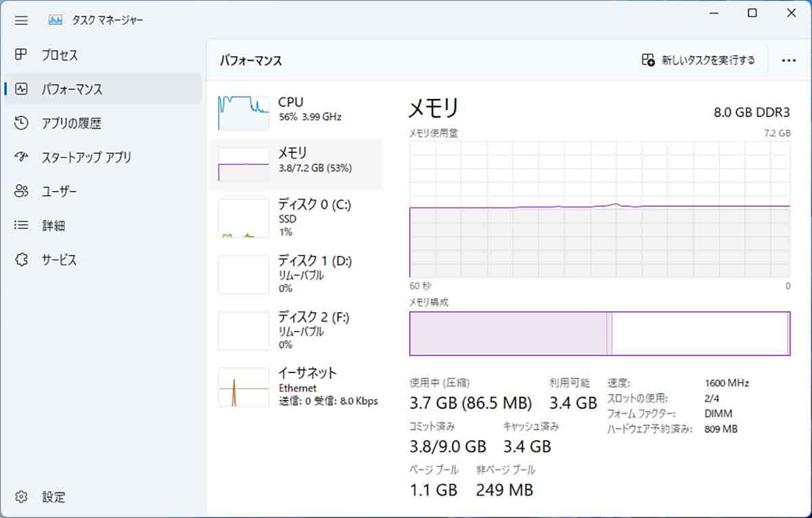The width and height of the screenshot is (812, 518).
Task: Click the Task Manager app icon in title bar
Action: click(x=55, y=20)
